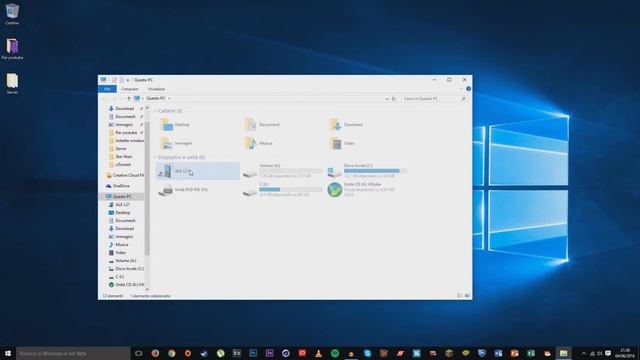The width and height of the screenshot is (640, 360).
Task: Open Word from the taskbar
Action: (498, 353)
